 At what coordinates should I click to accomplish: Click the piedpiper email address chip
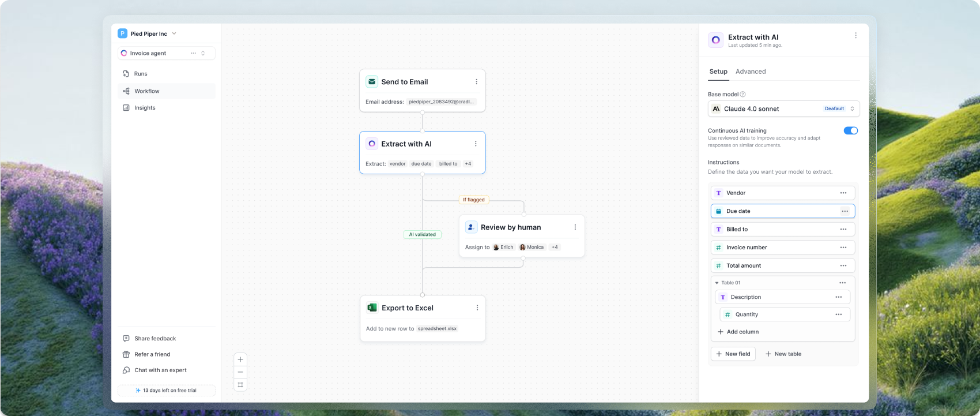442,102
